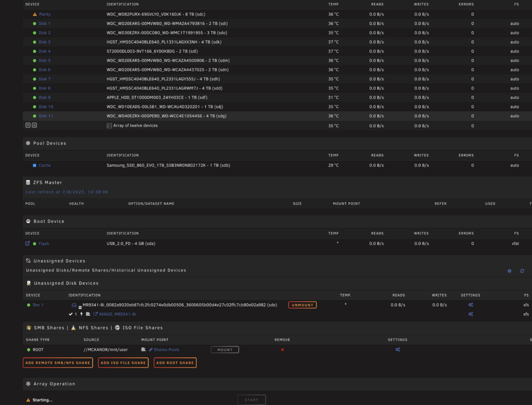Open the Flash external link icon

click(x=28, y=243)
